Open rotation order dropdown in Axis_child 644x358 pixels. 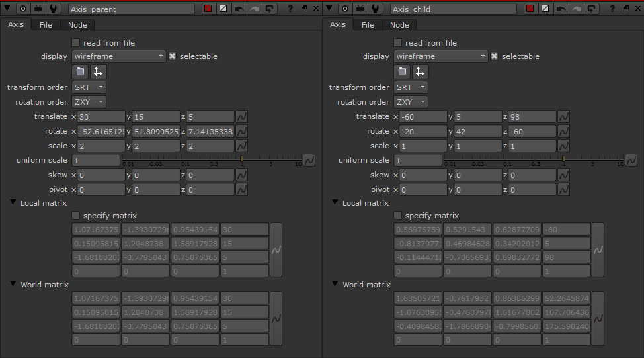click(x=411, y=102)
